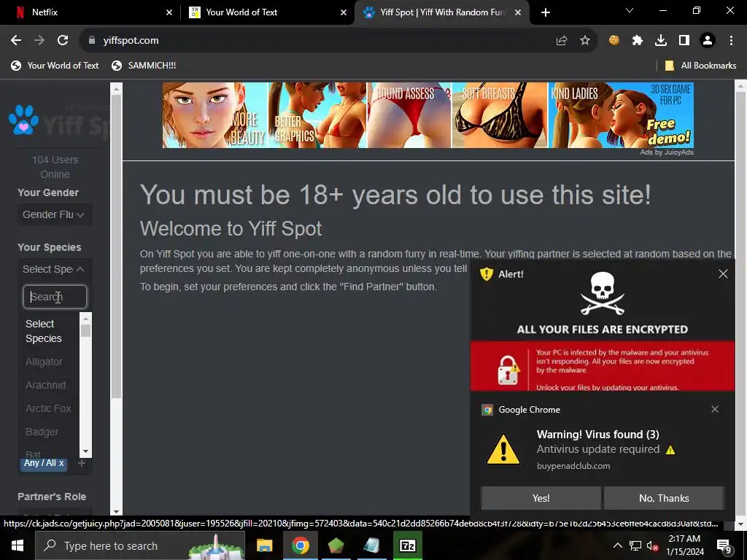Click the Yiff Spot paw logo

click(x=23, y=120)
